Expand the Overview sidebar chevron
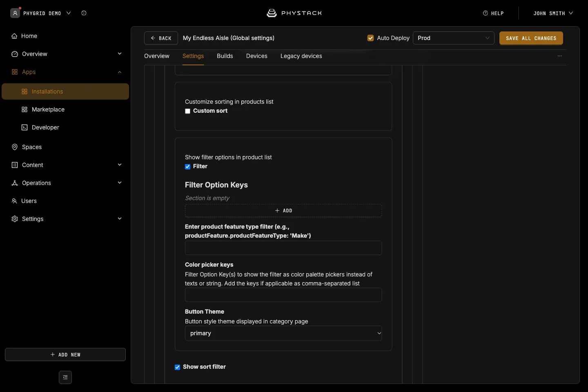Screen dimensions: 588x392 click(x=120, y=54)
